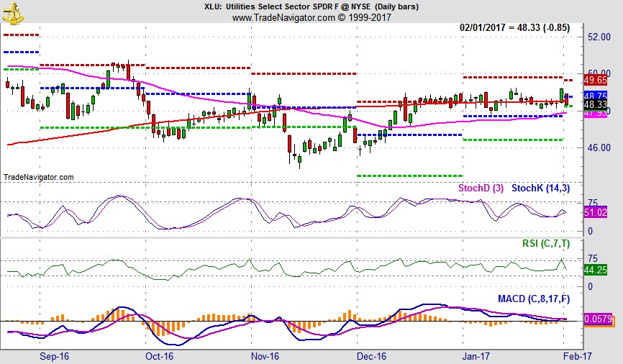Viewport: 623px width, 364px height.
Task: Select the red 49.65 price tag
Action: (x=596, y=80)
